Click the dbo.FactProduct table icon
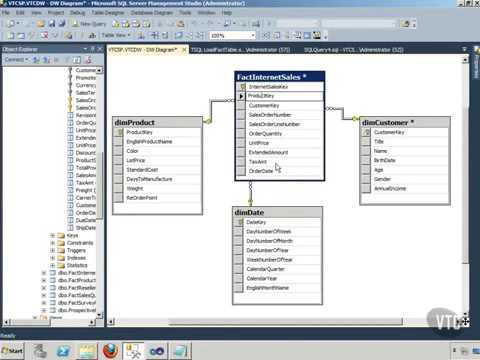 tap(53, 280)
